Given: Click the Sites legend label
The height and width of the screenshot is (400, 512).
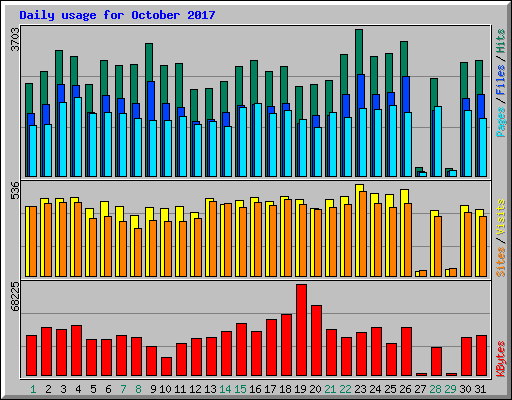Looking at the screenshot, I should [x=501, y=262].
